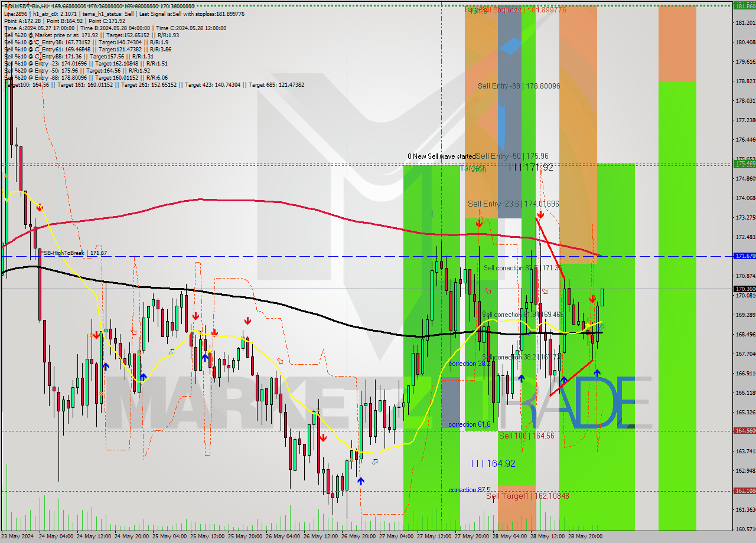
Task: Select the 'Entry -23: 174.01696' line
Action: 86,63
